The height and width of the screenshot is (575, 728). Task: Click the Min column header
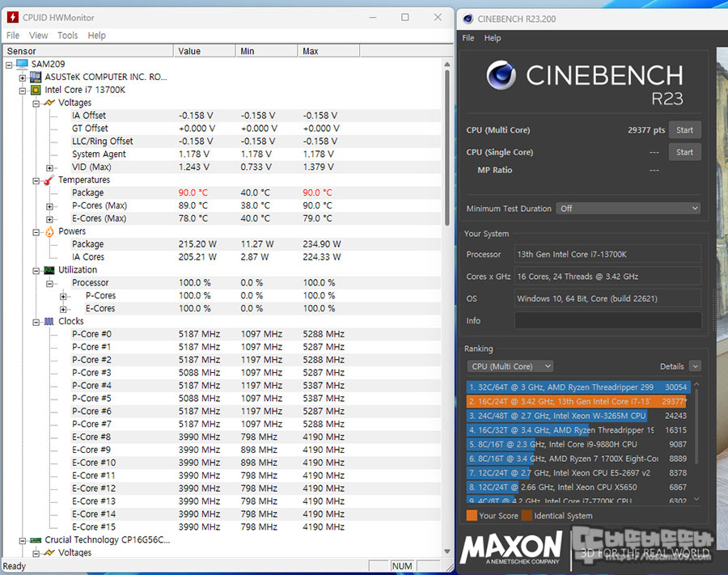266,51
